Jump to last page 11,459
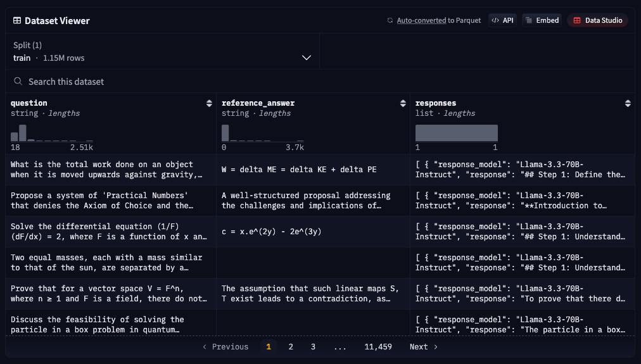The image size is (641, 364). 378,347
